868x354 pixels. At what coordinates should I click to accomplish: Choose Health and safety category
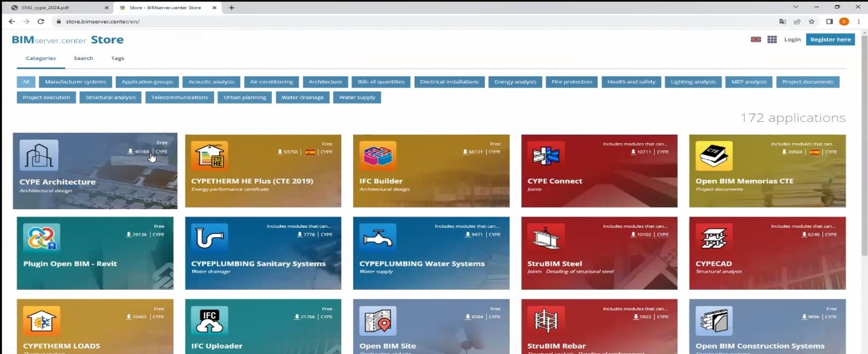coord(631,82)
